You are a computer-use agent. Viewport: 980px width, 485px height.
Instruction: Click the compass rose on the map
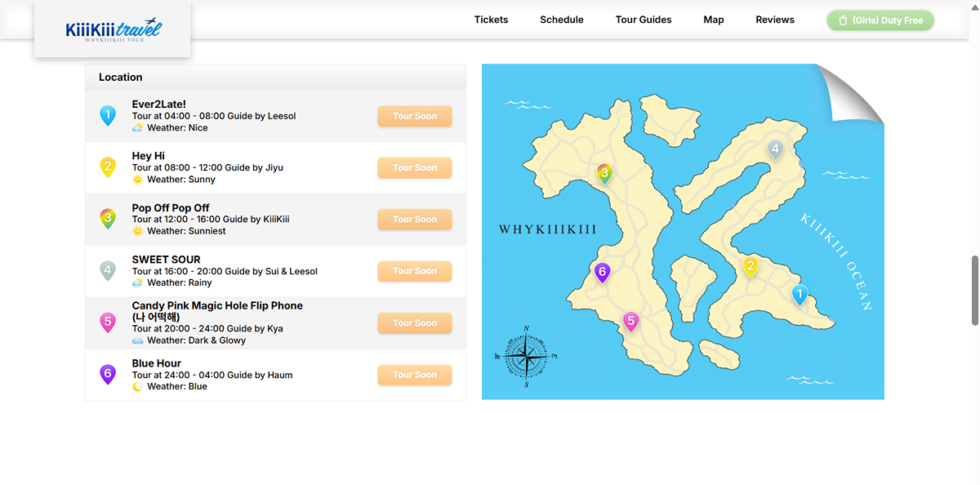click(526, 356)
